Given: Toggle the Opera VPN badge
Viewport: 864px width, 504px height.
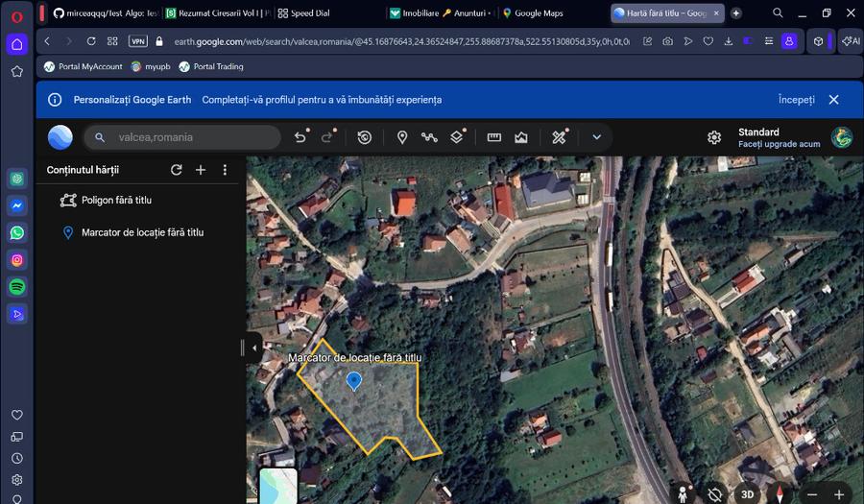Looking at the screenshot, I should tap(138, 41).
